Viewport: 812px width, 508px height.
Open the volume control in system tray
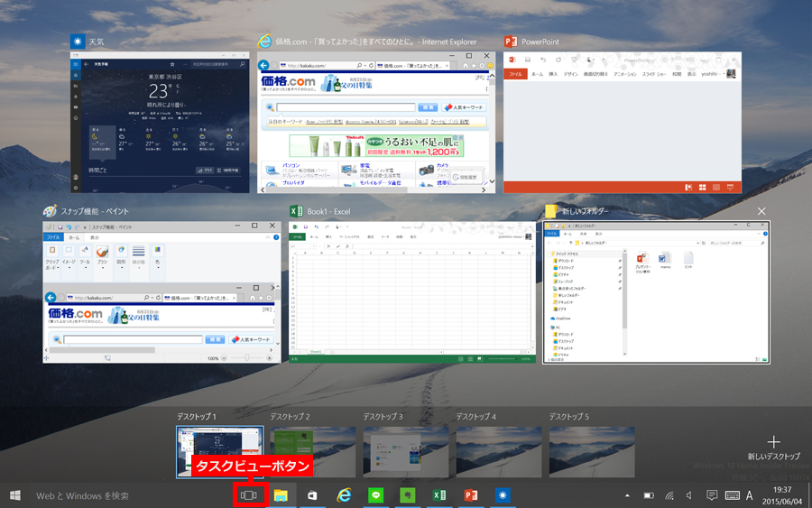689,495
